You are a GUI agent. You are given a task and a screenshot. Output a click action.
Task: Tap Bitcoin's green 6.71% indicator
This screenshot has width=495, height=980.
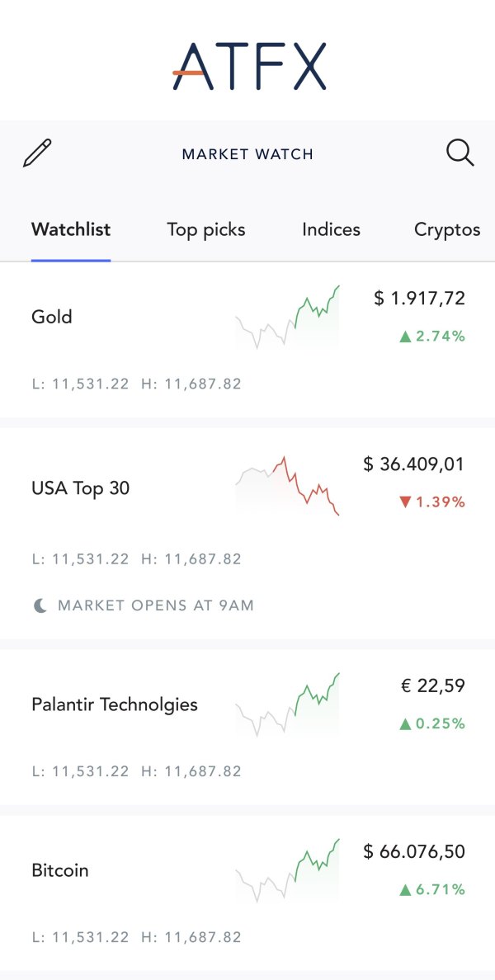coord(432,889)
